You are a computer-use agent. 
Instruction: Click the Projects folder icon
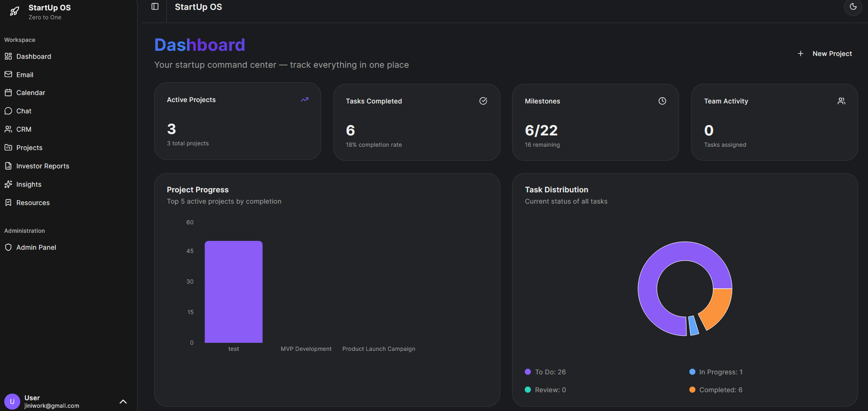click(x=8, y=148)
